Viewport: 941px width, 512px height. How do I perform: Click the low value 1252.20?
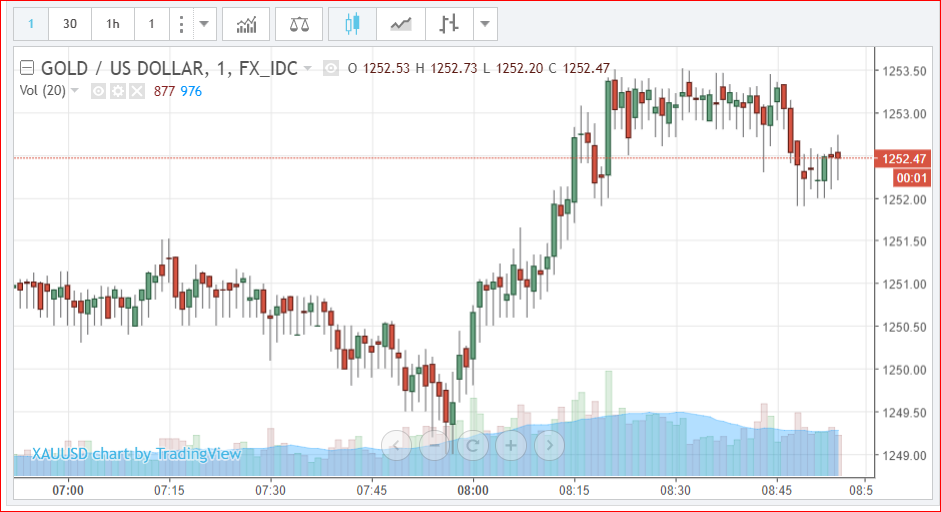[520, 68]
